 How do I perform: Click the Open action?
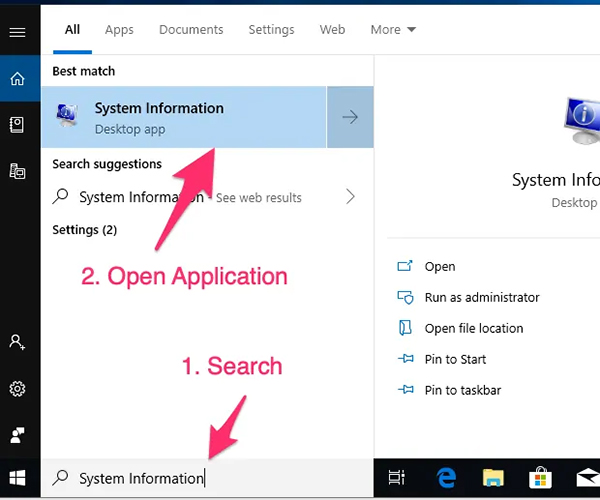(440, 266)
